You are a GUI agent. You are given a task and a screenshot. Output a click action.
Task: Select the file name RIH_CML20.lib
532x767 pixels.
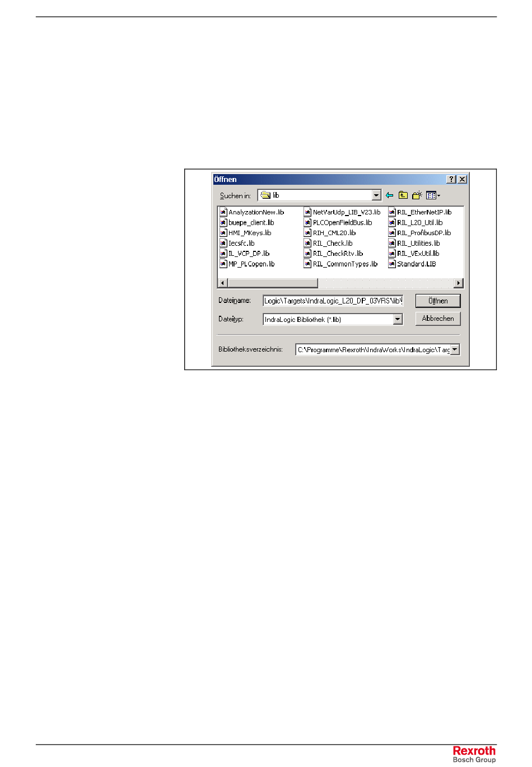[x=334, y=233]
